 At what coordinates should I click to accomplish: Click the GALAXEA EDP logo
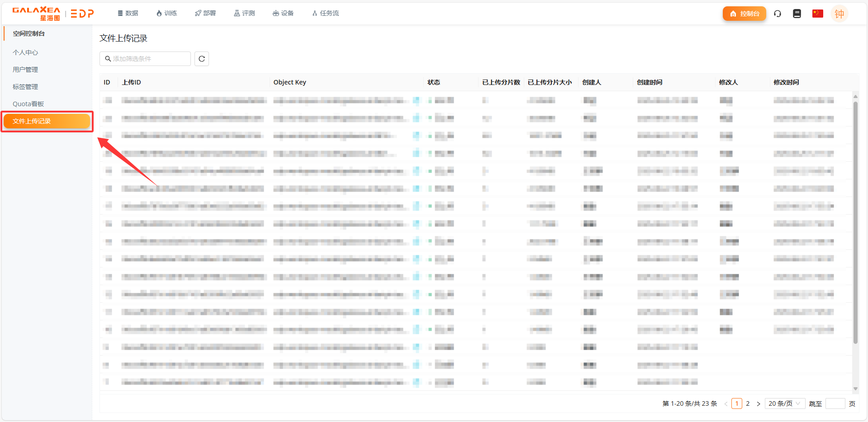pyautogui.click(x=53, y=14)
